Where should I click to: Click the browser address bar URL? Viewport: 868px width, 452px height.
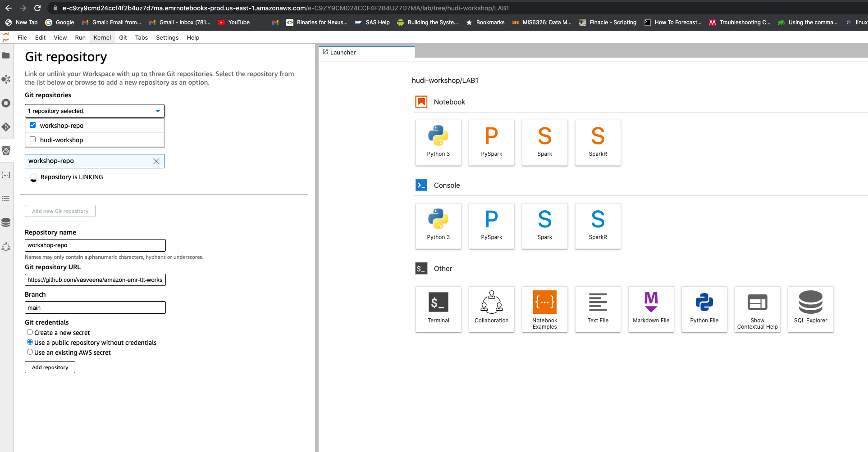286,8
